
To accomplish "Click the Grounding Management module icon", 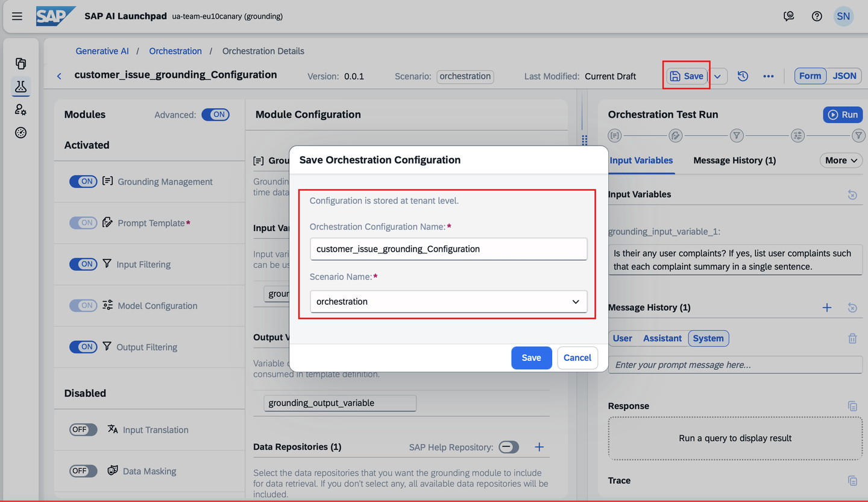I will [108, 181].
